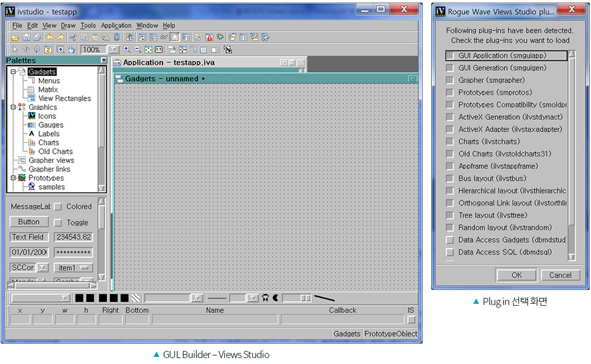Click the Name input field in properties bar
591x364 pixels.
coord(215,319)
